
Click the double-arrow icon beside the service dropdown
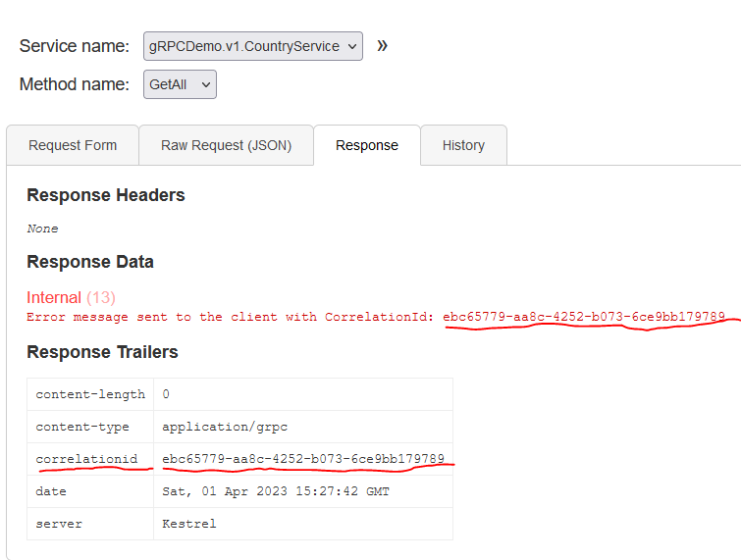click(382, 45)
